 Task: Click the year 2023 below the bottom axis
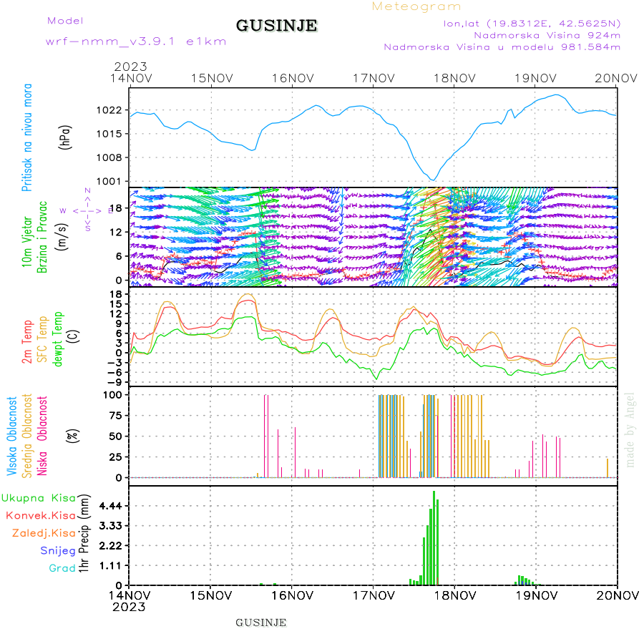click(x=129, y=608)
